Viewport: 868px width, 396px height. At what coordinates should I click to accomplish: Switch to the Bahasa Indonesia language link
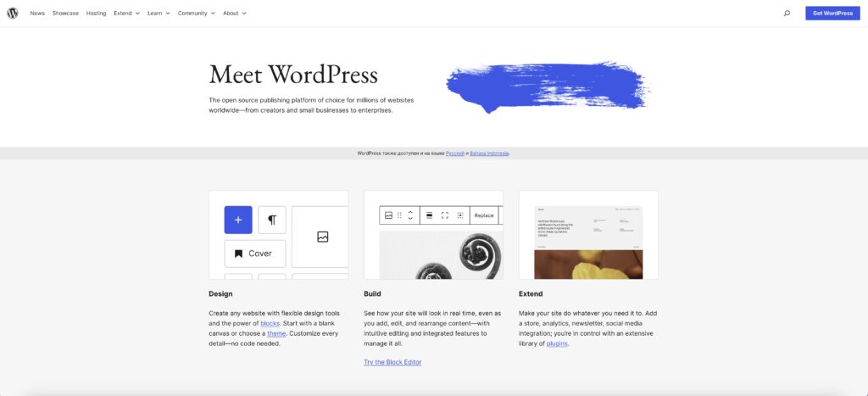tap(489, 153)
